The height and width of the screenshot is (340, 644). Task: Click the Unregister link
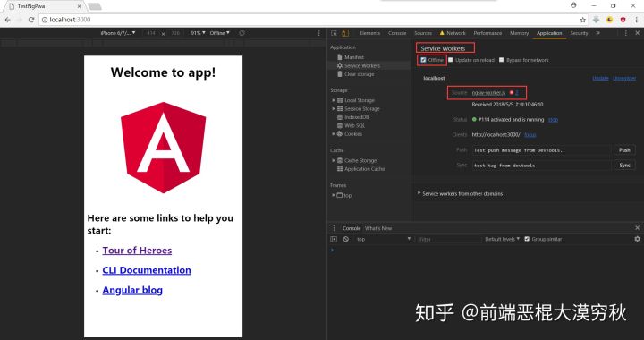pos(624,78)
